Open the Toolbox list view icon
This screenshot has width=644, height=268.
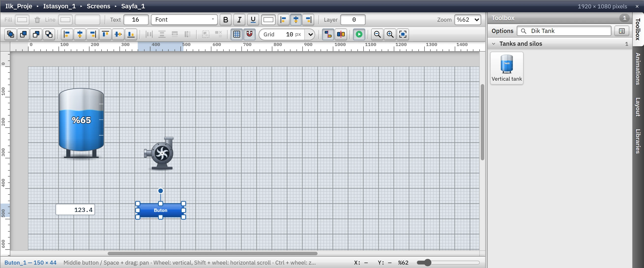pos(622,31)
